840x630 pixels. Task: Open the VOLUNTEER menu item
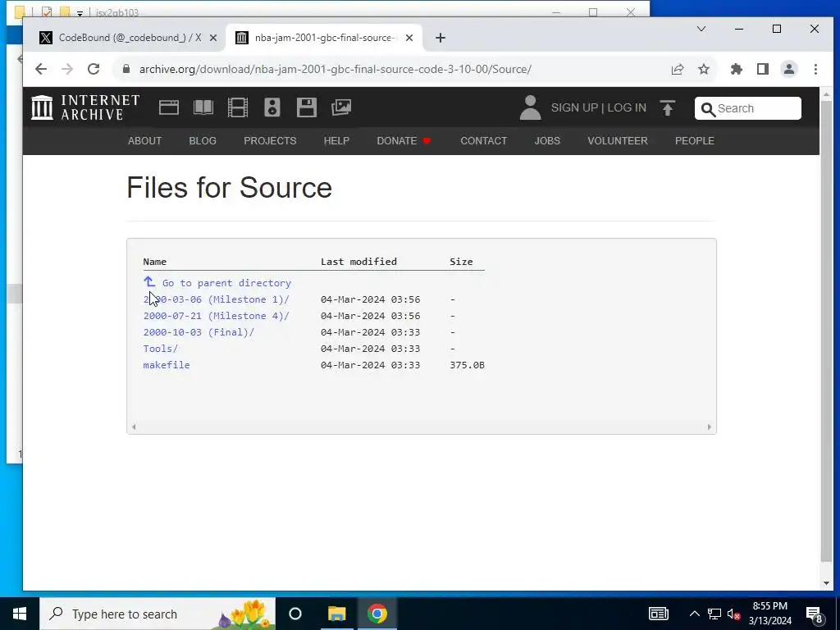click(x=618, y=141)
